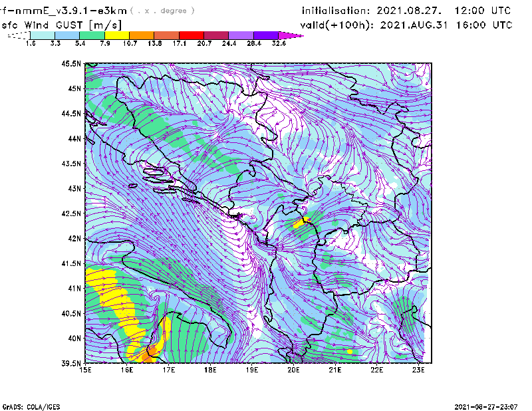This screenshot has width=532, height=411.
Task: Click the "44N" latitude label
Action: tap(74, 138)
